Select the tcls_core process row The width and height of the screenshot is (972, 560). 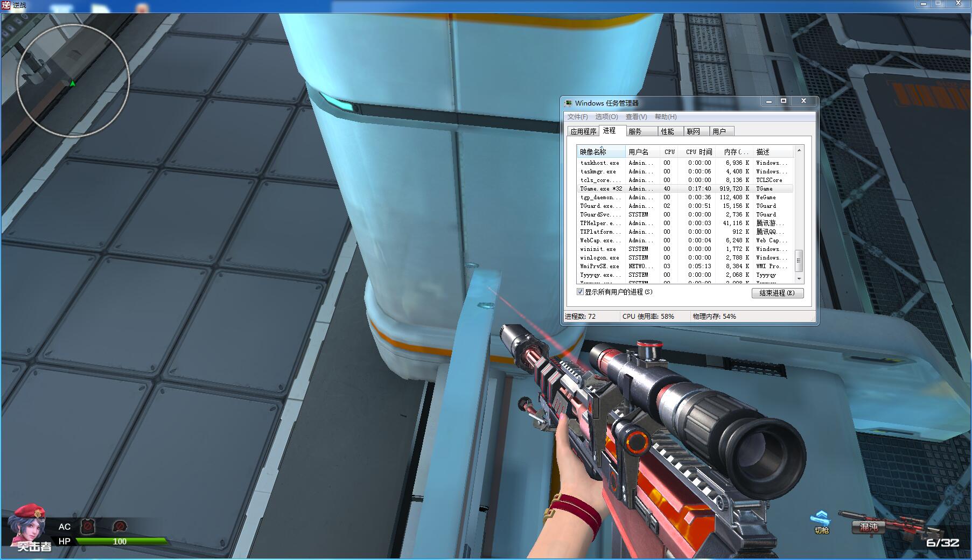point(684,180)
